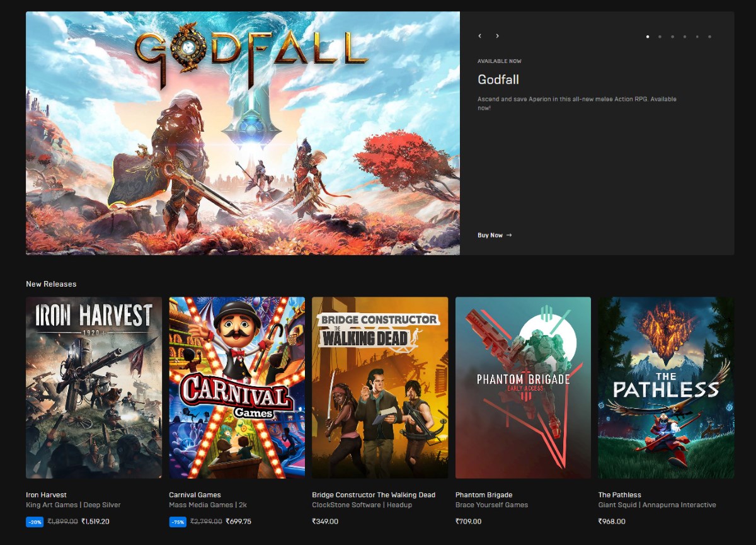The image size is (756, 545).
Task: Open The Pathless game thumbnail
Action: click(x=666, y=387)
